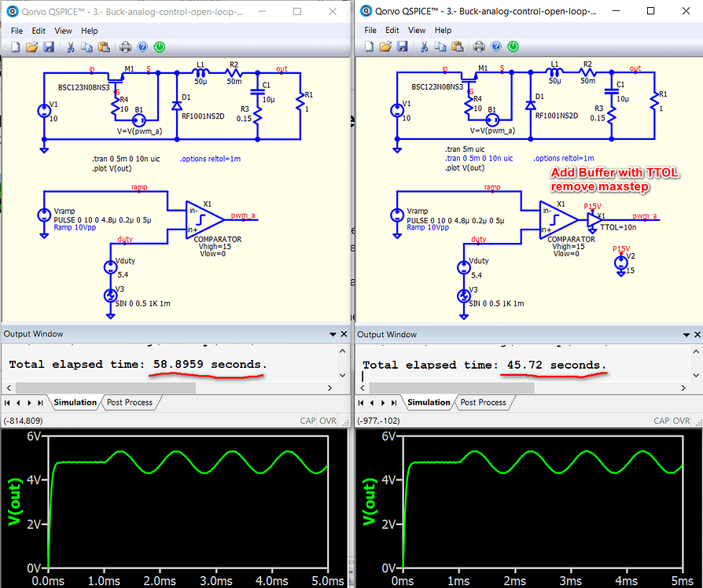703x588 pixels.
Task: Run the simulation via green Run icon
Action: point(160,46)
